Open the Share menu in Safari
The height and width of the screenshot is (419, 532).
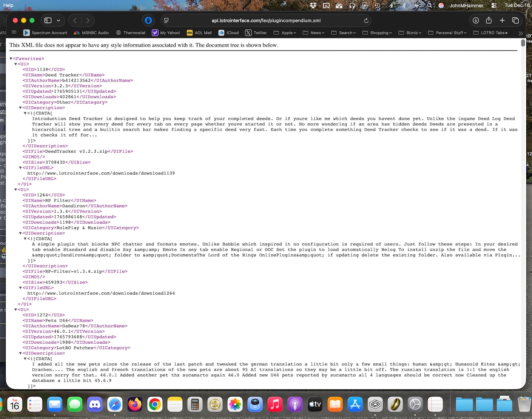pyautogui.click(x=489, y=20)
